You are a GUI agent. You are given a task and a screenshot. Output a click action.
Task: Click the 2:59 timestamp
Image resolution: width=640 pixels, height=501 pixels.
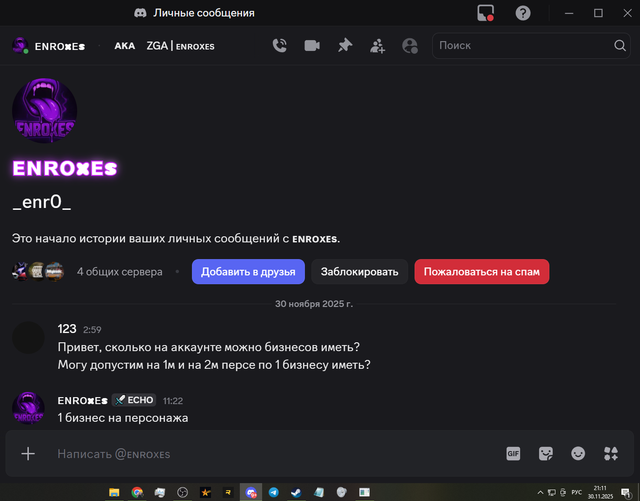click(92, 330)
